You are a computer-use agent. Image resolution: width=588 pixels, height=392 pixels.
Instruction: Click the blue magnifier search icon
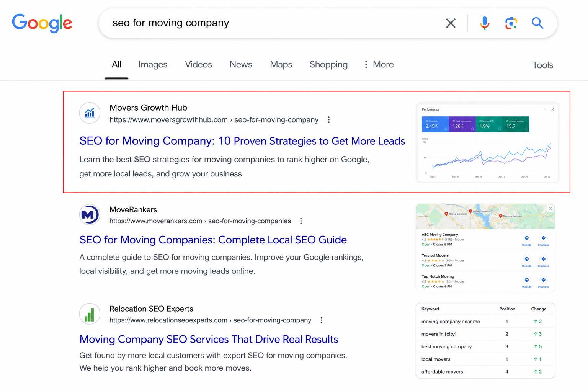[x=537, y=23]
